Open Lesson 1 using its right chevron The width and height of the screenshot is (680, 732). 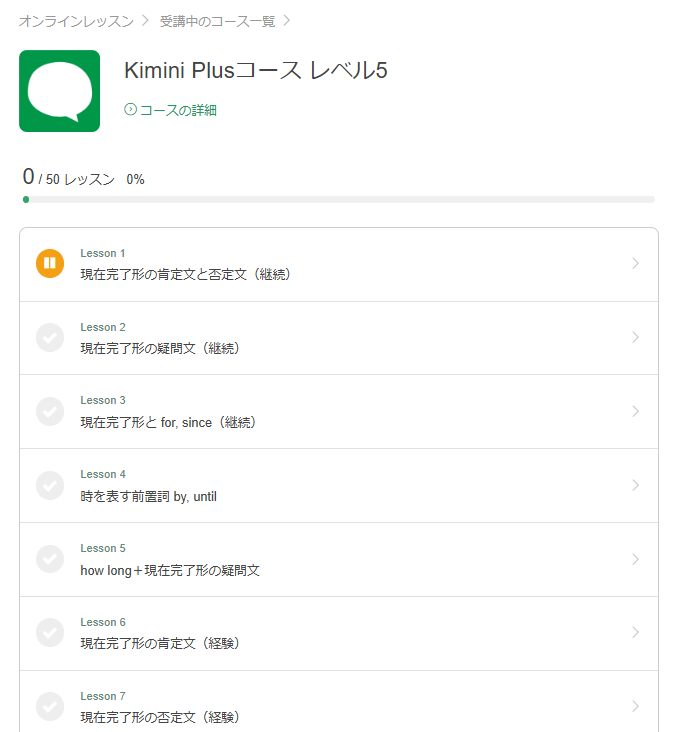[x=636, y=264]
